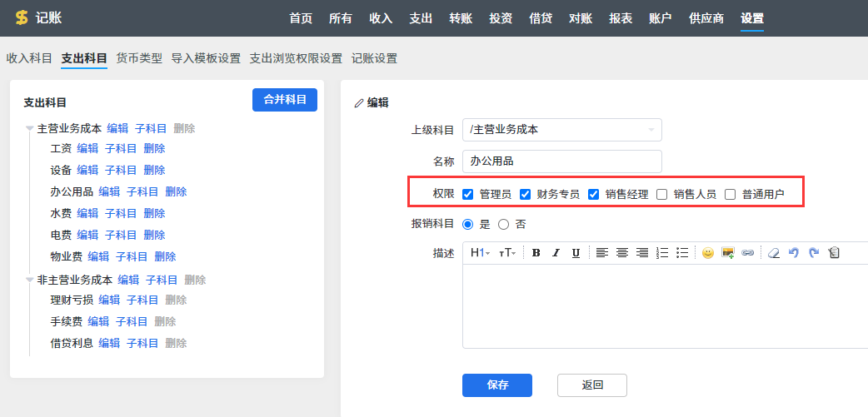Apply italic formatting in the editor
Image resolution: width=868 pixels, height=417 pixels.
[x=556, y=253]
